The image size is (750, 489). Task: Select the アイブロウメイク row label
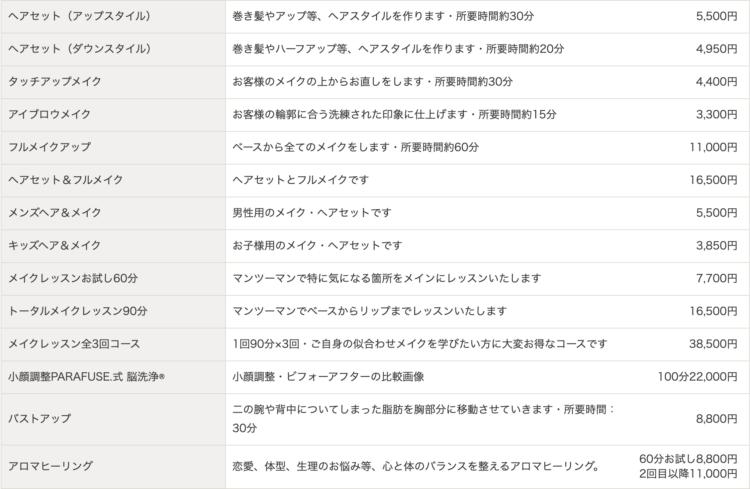click(x=49, y=114)
